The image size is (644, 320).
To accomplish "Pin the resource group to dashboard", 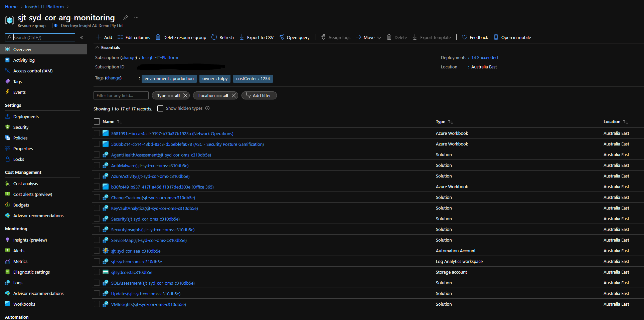I will (126, 18).
